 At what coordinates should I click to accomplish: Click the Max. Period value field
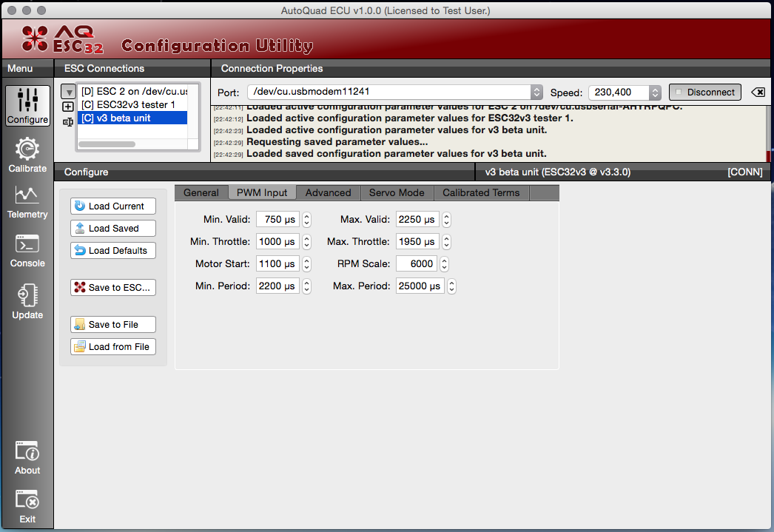click(420, 286)
